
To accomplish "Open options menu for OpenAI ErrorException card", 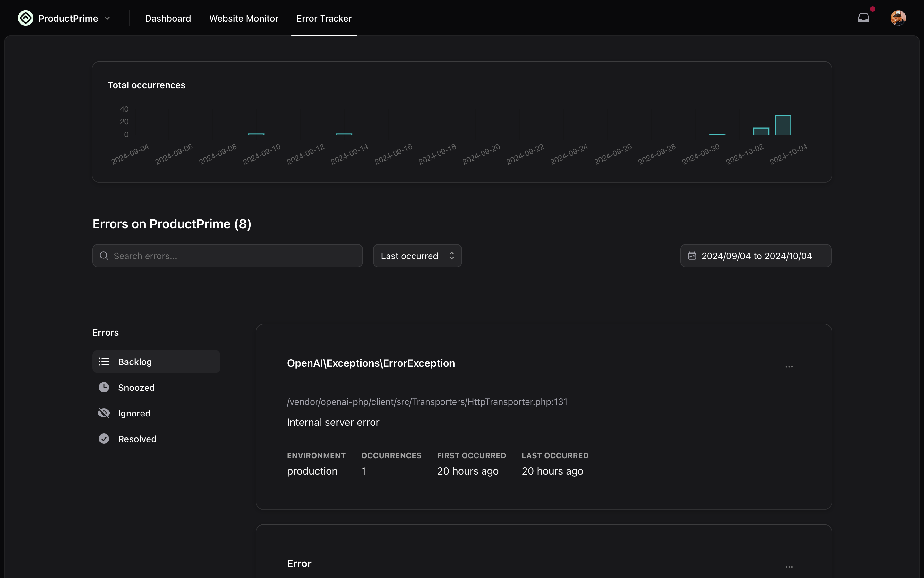I will point(789,367).
